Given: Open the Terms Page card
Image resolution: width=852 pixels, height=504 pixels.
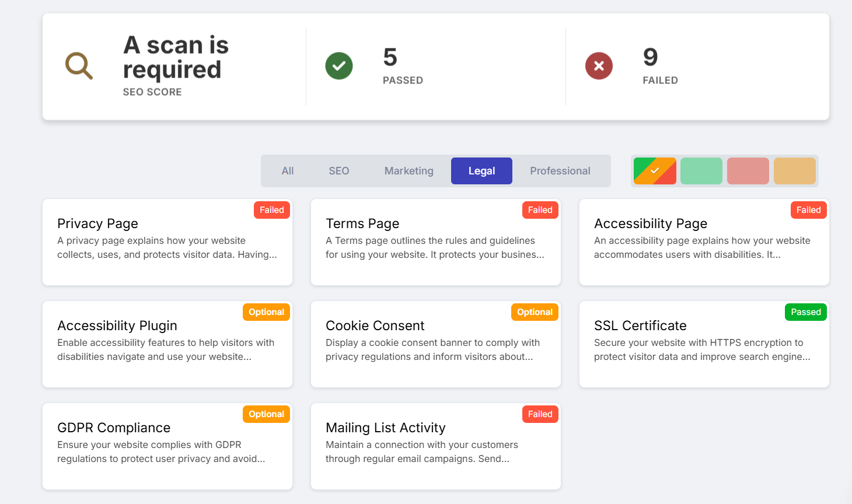Looking at the screenshot, I should pos(436,242).
